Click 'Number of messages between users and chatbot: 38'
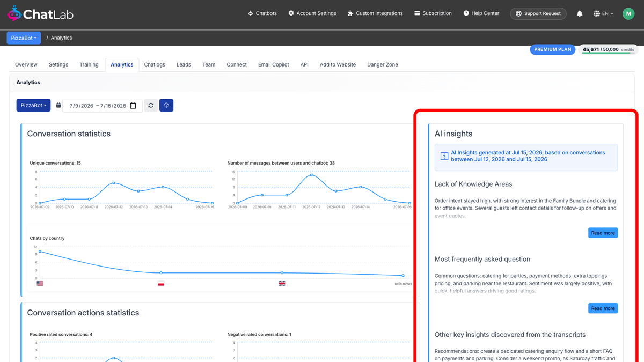644x362 pixels. (x=281, y=163)
